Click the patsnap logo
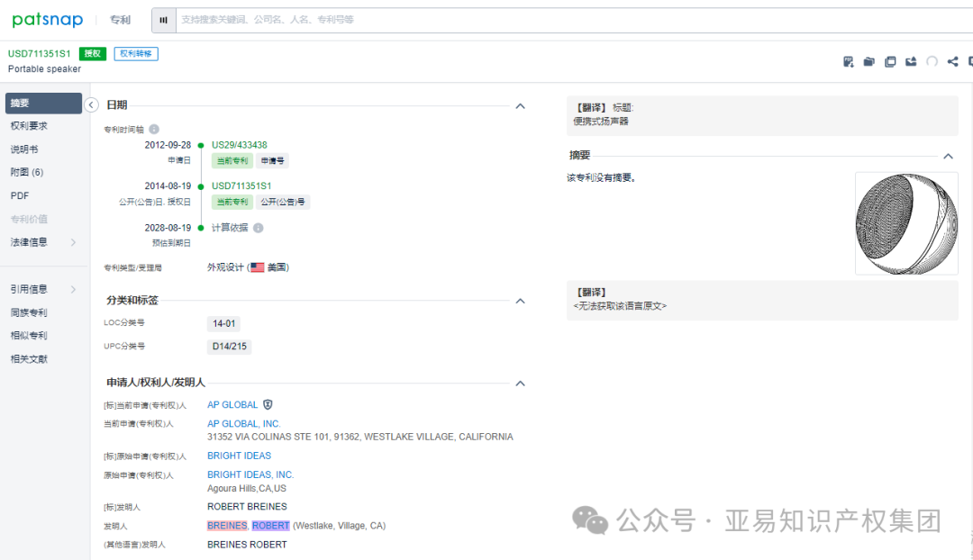 (x=47, y=20)
